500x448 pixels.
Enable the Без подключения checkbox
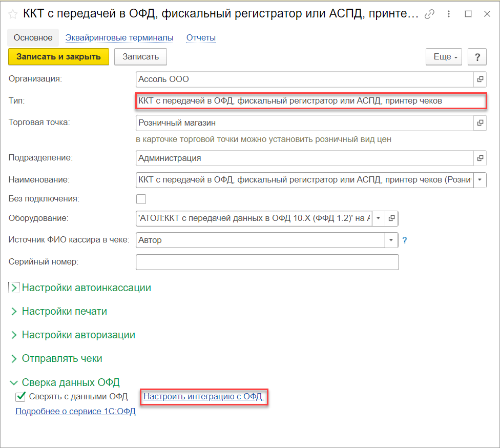point(141,199)
